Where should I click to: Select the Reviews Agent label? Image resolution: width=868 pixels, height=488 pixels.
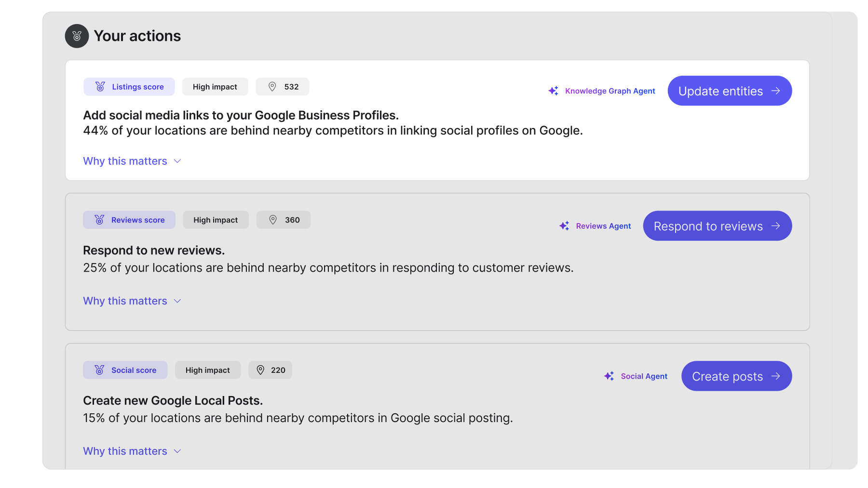tap(603, 226)
